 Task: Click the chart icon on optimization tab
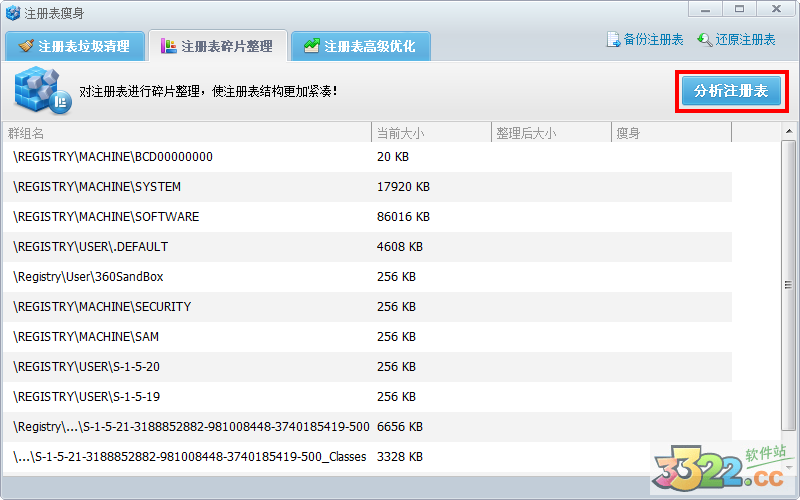pyautogui.click(x=312, y=46)
